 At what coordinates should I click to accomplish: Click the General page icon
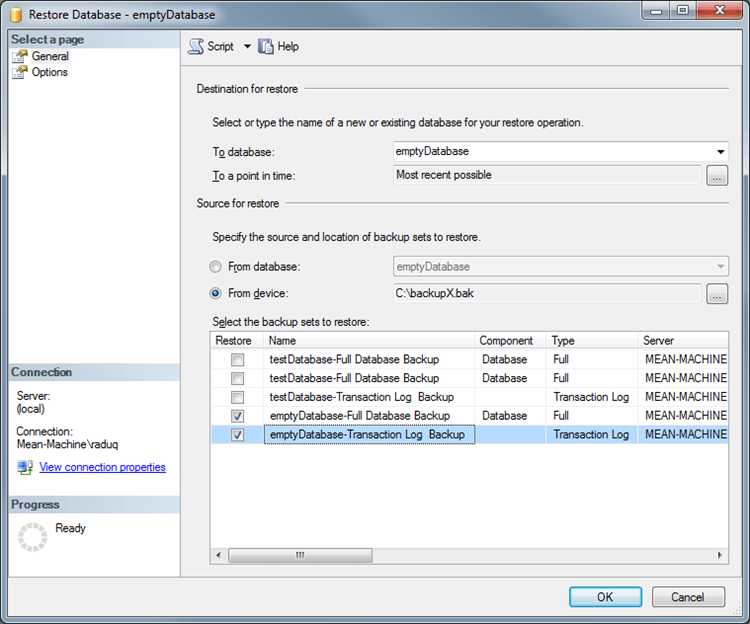coord(20,56)
